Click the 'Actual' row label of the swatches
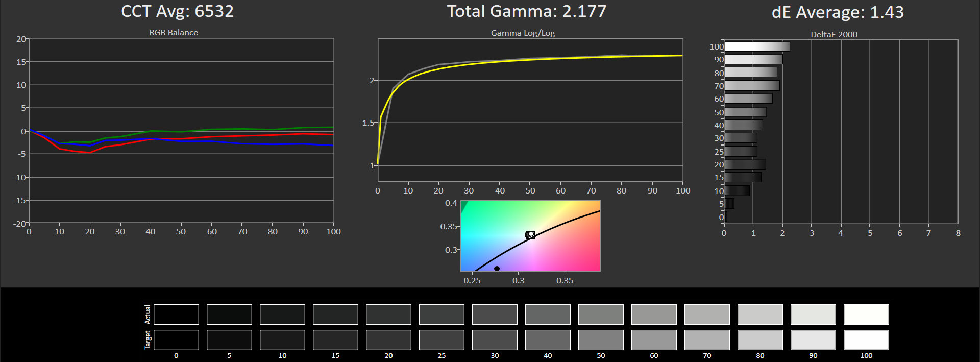Screen dimensions: 980x362 coord(148,315)
